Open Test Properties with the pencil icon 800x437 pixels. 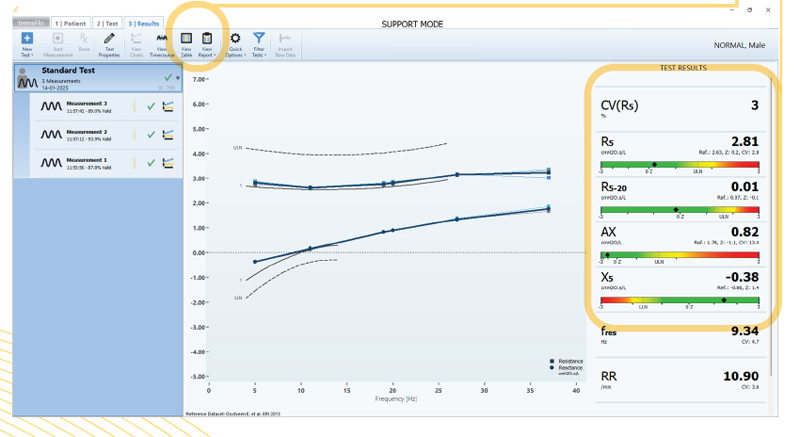tap(109, 40)
